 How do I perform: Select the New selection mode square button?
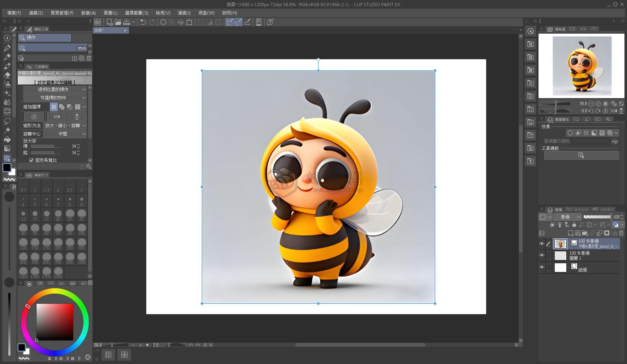(54, 107)
